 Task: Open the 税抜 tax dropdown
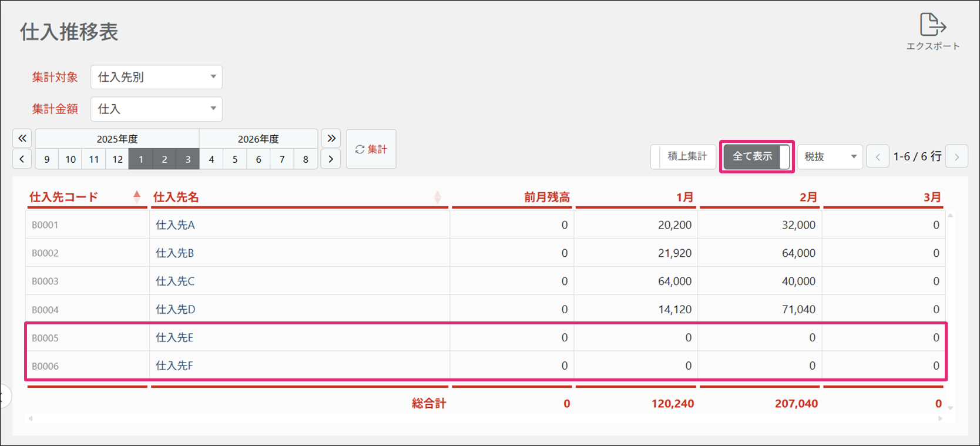click(830, 157)
